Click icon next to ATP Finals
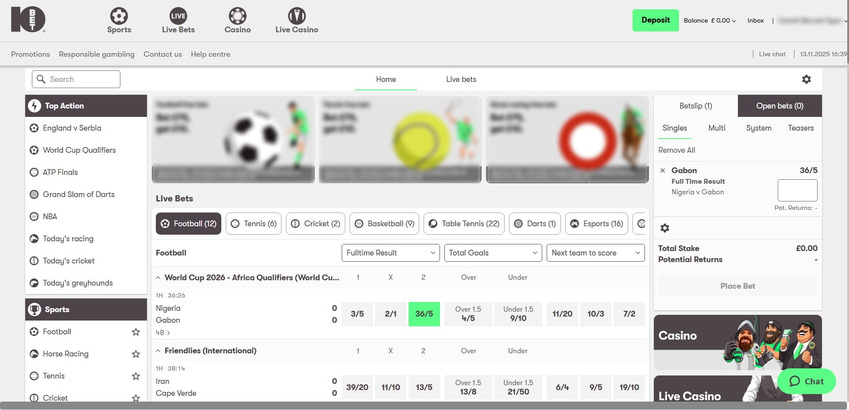Image resolution: width=849 pixels, height=410 pixels. [34, 172]
